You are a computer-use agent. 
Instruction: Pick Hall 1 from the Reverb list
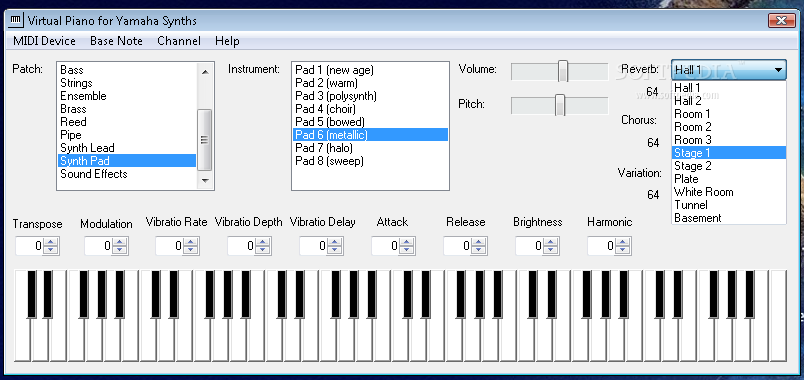729,88
